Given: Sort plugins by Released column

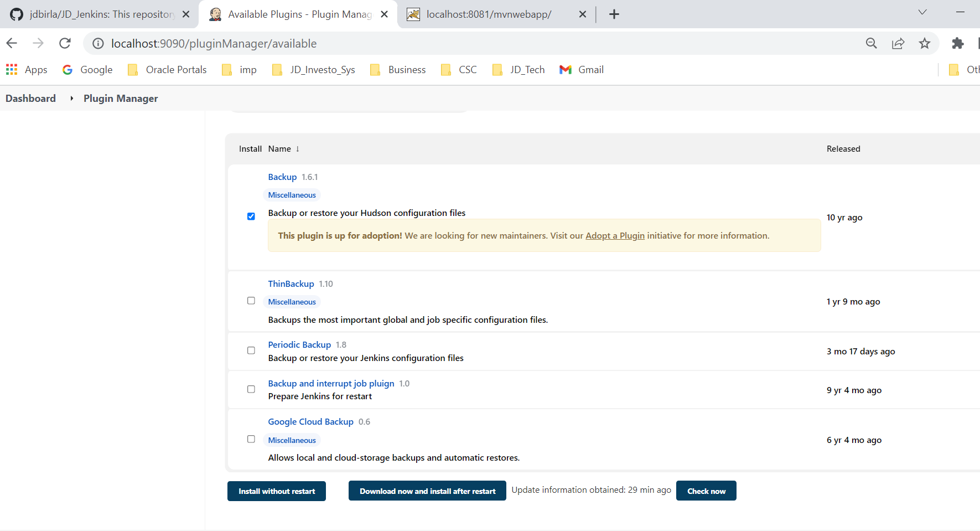Looking at the screenshot, I should [843, 148].
